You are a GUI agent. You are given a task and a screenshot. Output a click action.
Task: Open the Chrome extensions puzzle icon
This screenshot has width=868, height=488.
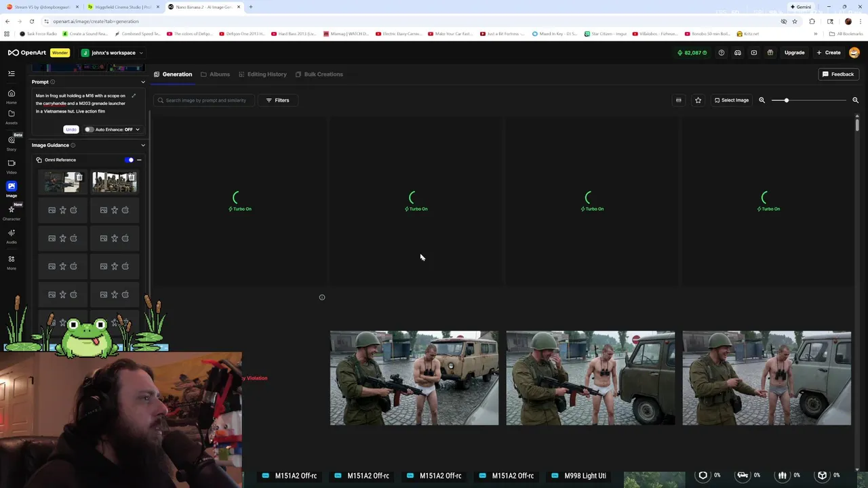812,21
